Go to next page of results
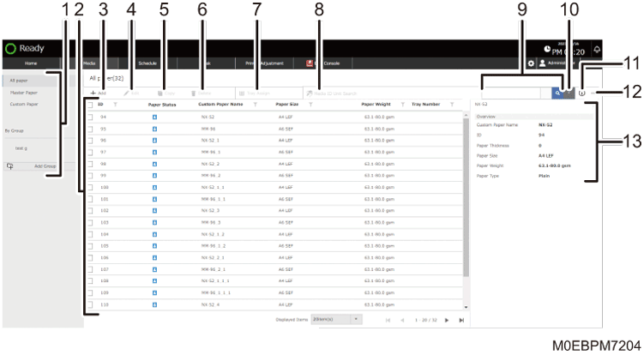 pos(446,320)
